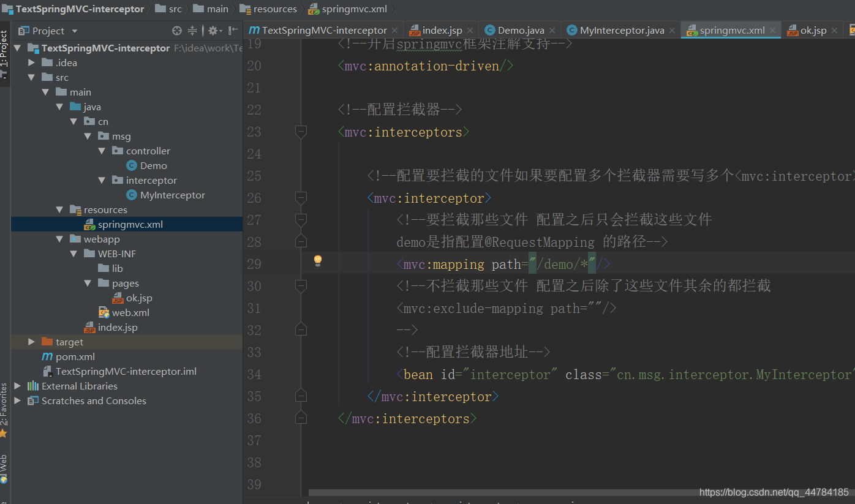855x504 pixels.
Task: Click the webapp folder icon in tree
Action: coord(75,239)
